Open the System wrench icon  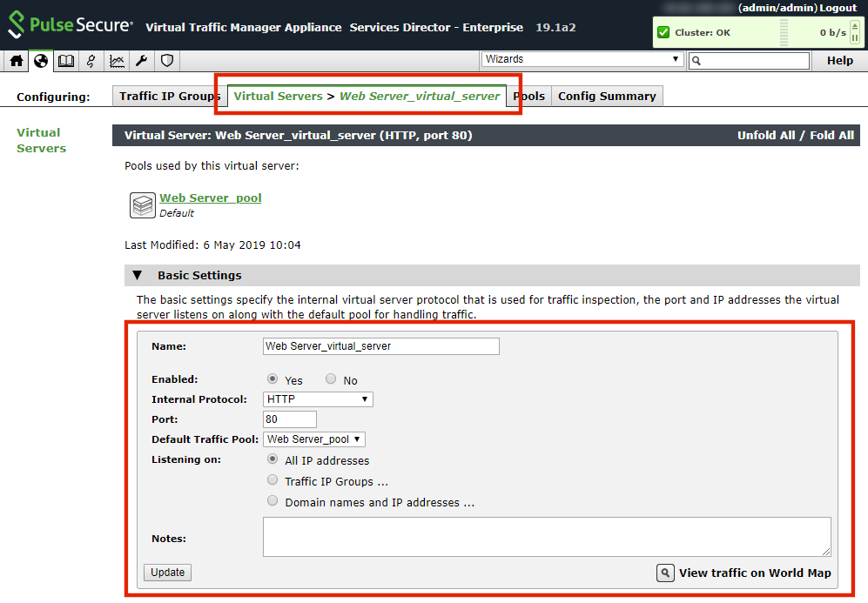[x=142, y=61]
